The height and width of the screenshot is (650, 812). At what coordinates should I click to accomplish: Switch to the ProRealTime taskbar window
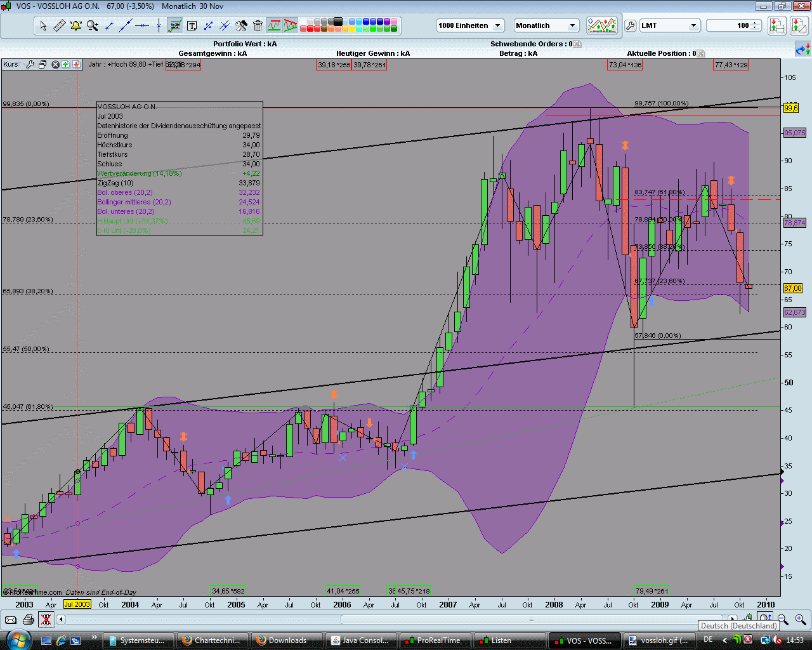(435, 640)
